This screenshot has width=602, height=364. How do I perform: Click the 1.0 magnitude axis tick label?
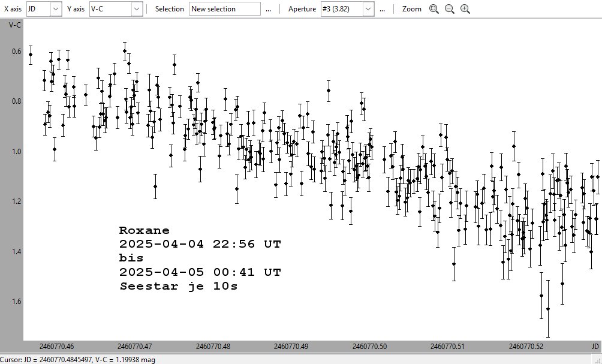pyautogui.click(x=17, y=152)
